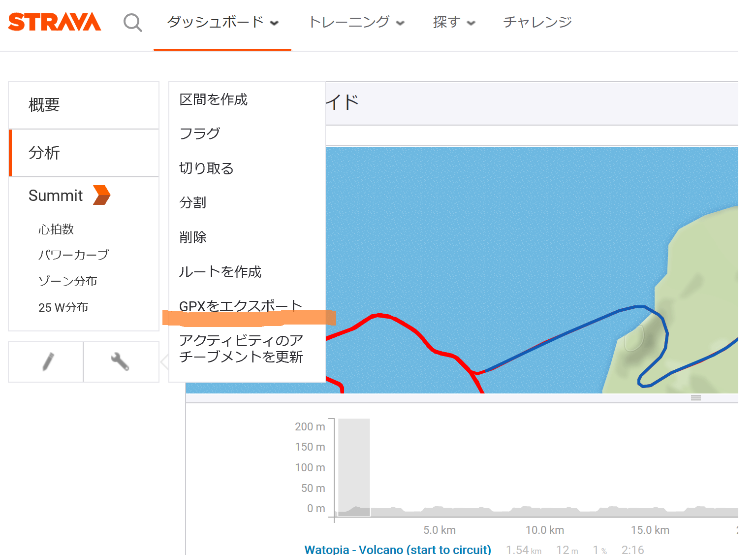Choose GPXをエクスポート from the menu
Viewport: 756px width, 555px height.
click(x=241, y=306)
